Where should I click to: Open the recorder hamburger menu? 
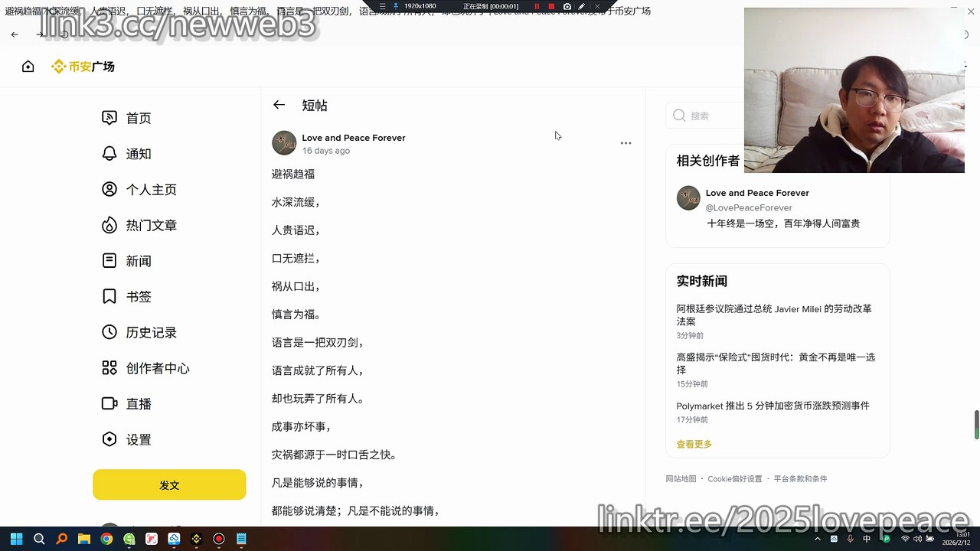click(383, 6)
